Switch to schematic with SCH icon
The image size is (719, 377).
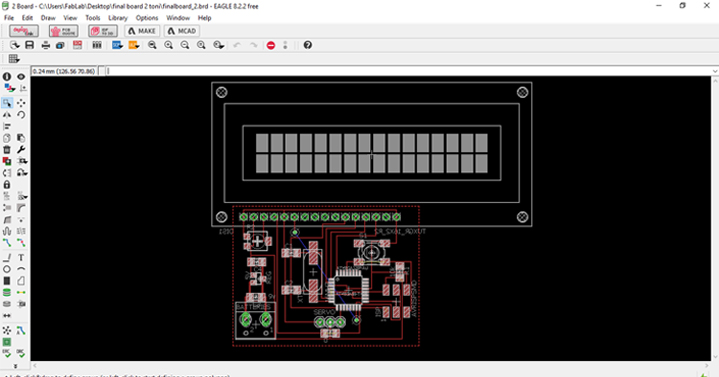(x=77, y=45)
